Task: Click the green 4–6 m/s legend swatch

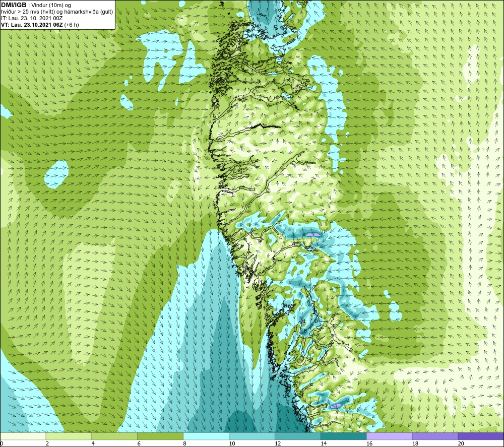Action: click(114, 436)
